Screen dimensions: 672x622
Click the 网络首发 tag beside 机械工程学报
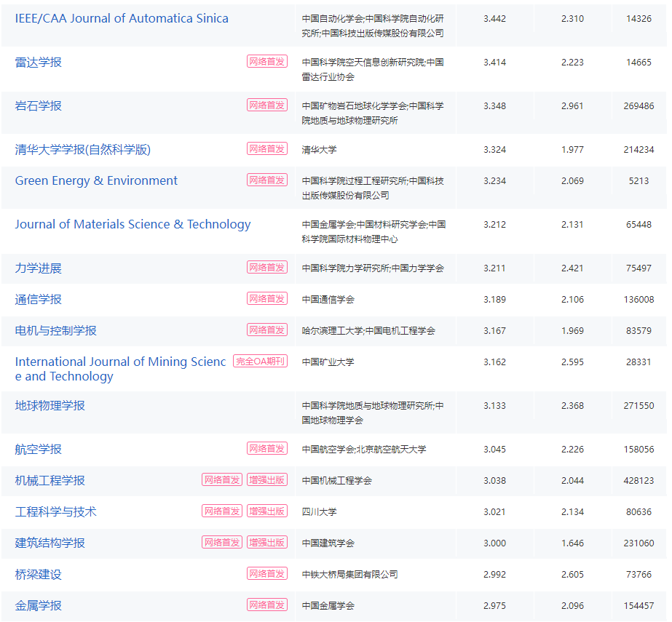point(222,480)
